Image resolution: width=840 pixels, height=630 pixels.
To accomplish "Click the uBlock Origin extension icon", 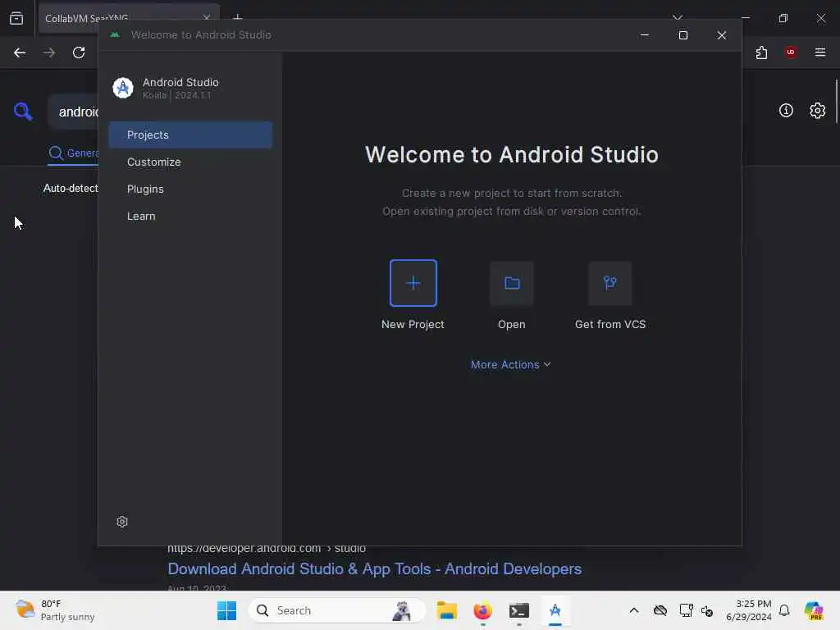I will pos(791,52).
